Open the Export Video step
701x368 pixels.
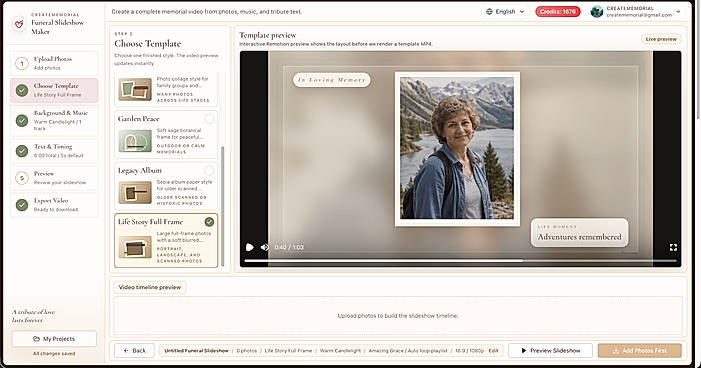54,205
